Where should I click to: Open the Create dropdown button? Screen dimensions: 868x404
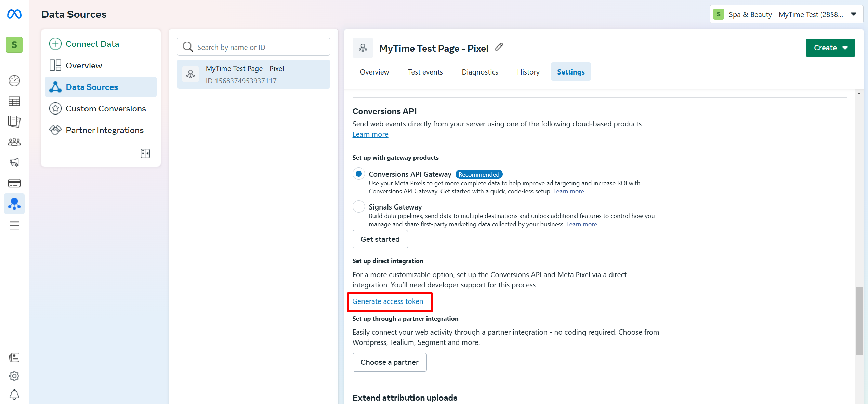[x=830, y=48]
